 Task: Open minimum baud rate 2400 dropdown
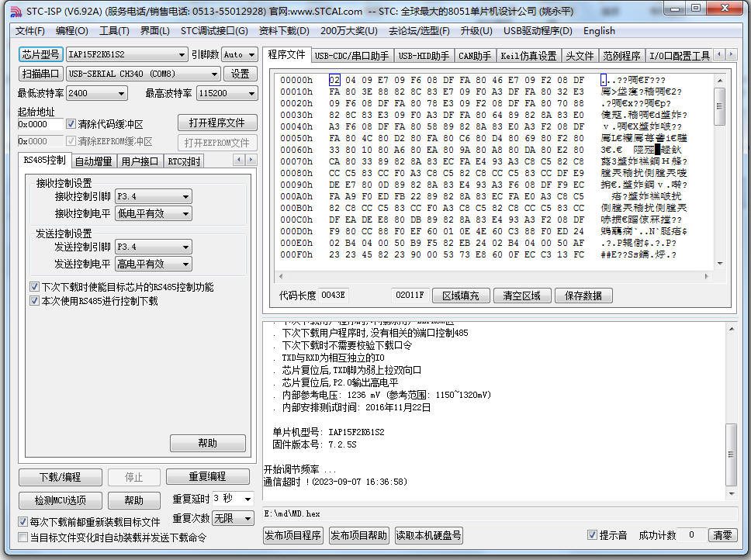click(97, 93)
